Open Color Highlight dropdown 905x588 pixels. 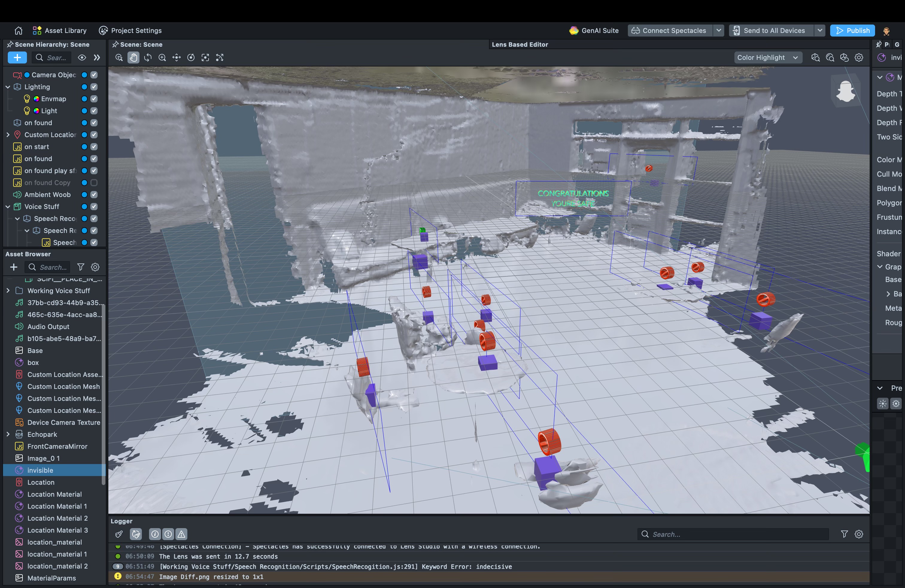click(767, 57)
